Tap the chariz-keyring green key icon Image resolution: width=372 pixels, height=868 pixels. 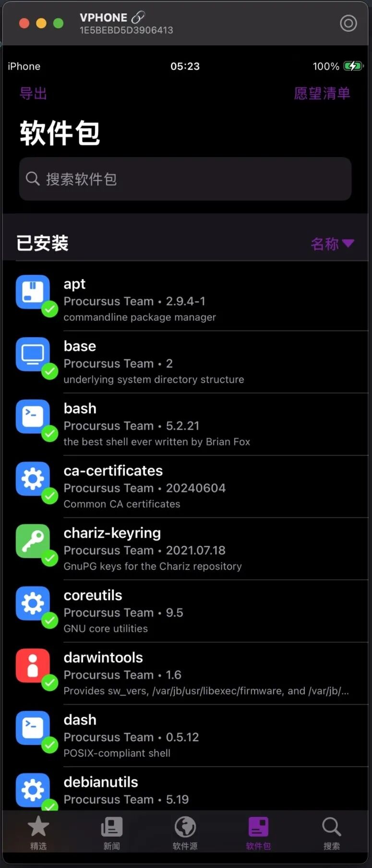(x=33, y=541)
